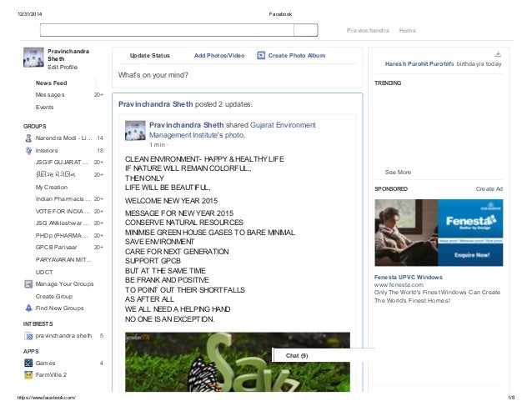Select the Add Photos/Video tab

click(219, 55)
